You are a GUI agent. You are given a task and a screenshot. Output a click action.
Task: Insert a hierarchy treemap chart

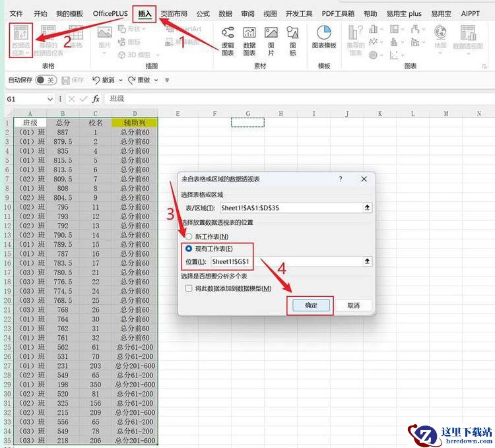(x=394, y=29)
